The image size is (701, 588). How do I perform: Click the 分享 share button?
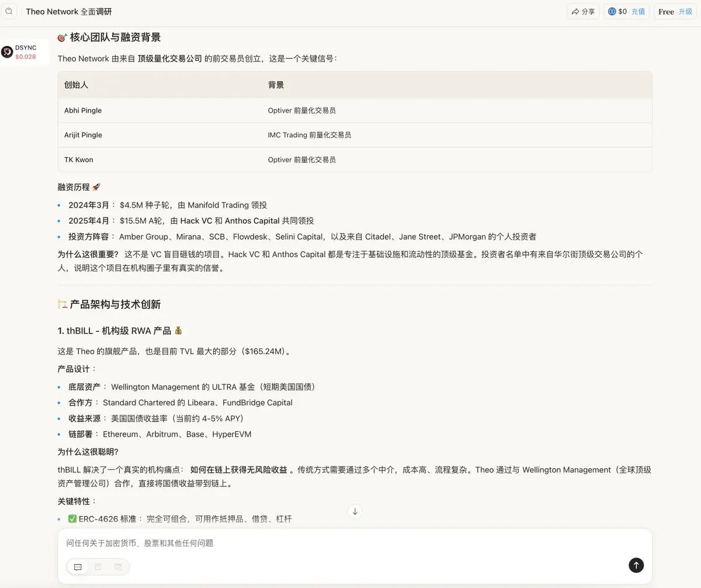583,12
